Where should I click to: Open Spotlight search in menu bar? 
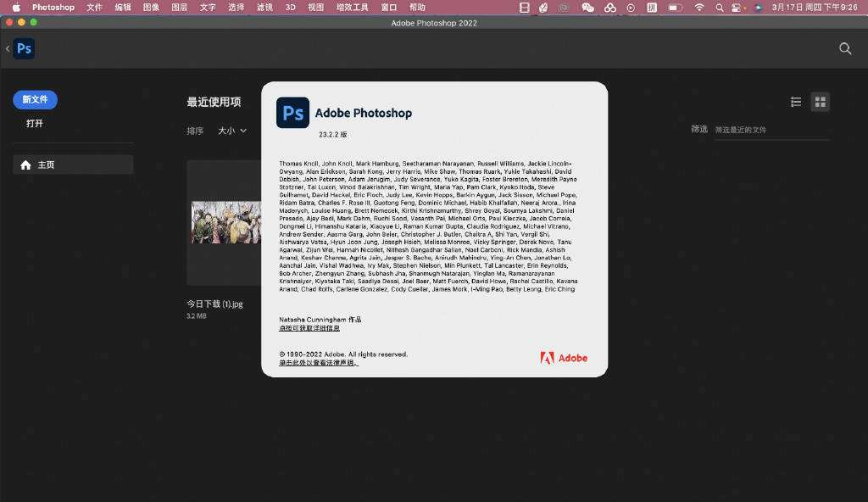tap(719, 7)
